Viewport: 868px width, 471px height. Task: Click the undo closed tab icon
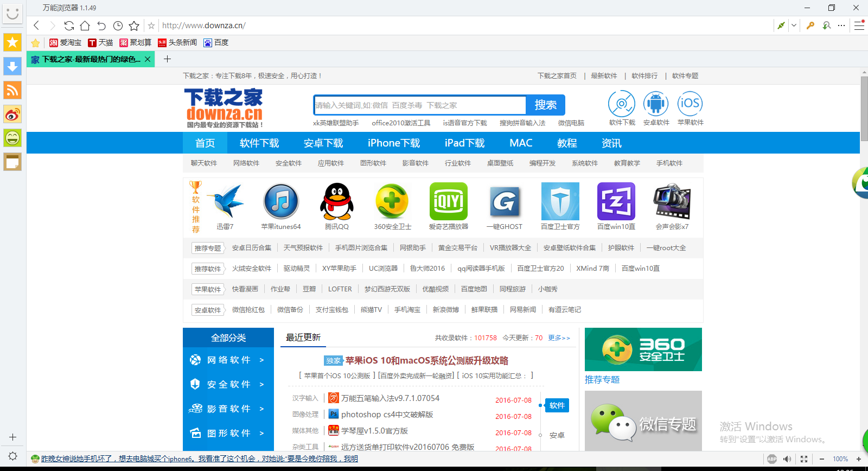(x=101, y=26)
